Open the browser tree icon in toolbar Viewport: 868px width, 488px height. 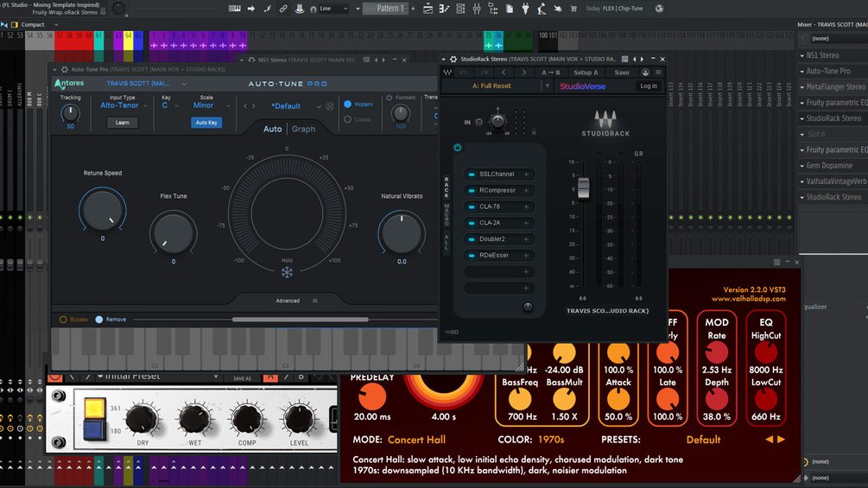point(492,9)
